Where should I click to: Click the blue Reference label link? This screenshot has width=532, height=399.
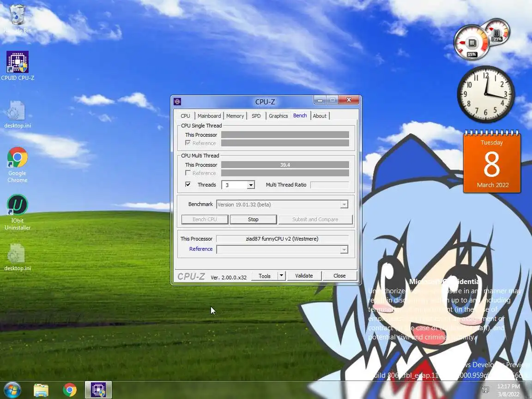coord(201,249)
